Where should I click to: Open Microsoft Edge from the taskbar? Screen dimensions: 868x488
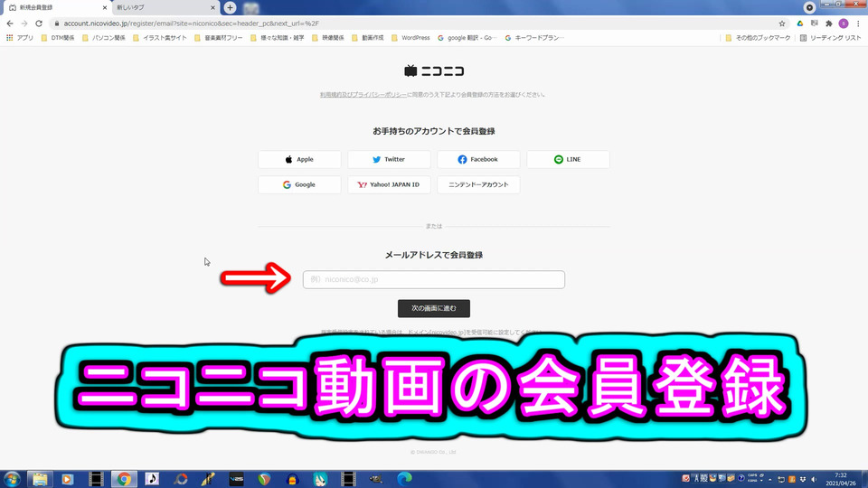click(x=405, y=479)
